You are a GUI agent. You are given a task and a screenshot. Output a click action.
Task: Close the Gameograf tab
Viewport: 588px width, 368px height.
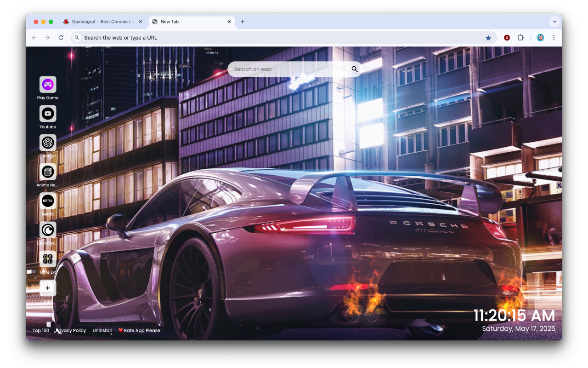[x=141, y=22]
